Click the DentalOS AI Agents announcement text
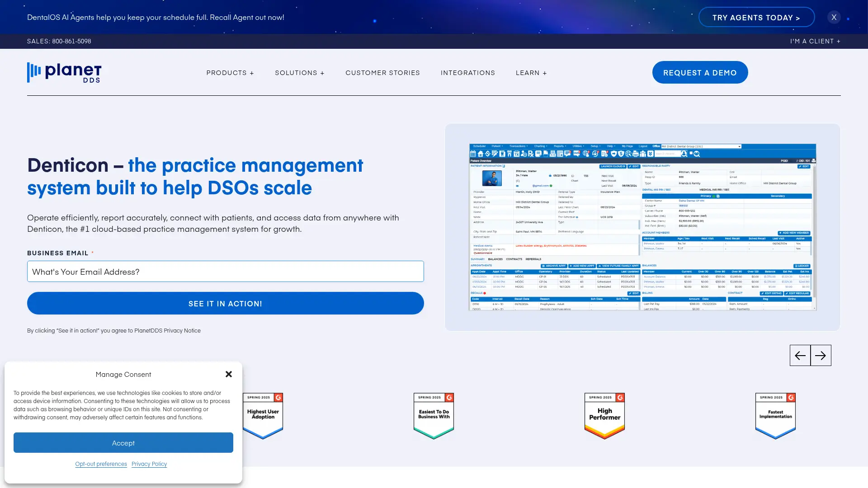Image resolution: width=868 pixels, height=488 pixels. (x=156, y=17)
